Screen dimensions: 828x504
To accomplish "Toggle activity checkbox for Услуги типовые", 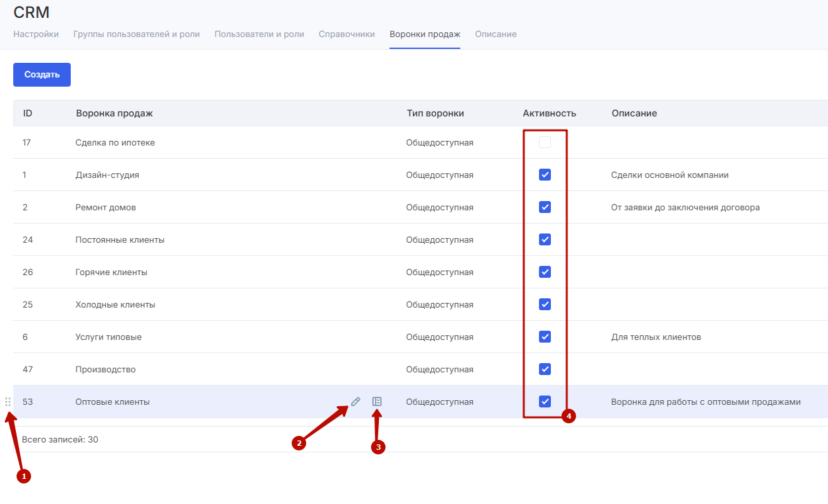I will (545, 337).
